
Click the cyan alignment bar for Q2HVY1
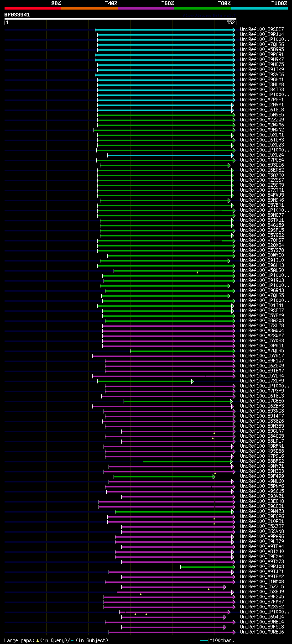click(x=165, y=105)
